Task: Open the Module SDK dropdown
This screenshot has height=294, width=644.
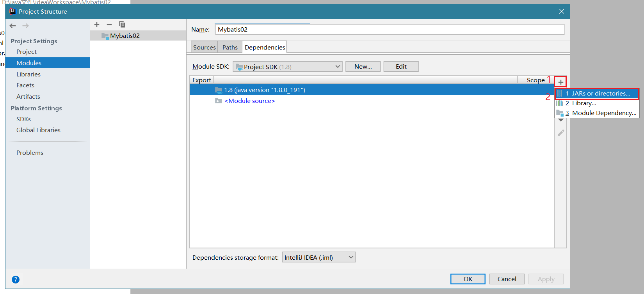Action: coord(288,67)
